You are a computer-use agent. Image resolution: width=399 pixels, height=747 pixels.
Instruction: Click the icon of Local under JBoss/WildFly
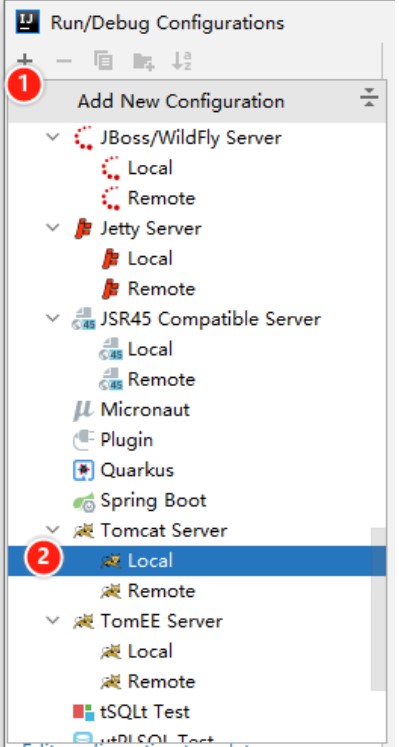tap(111, 169)
